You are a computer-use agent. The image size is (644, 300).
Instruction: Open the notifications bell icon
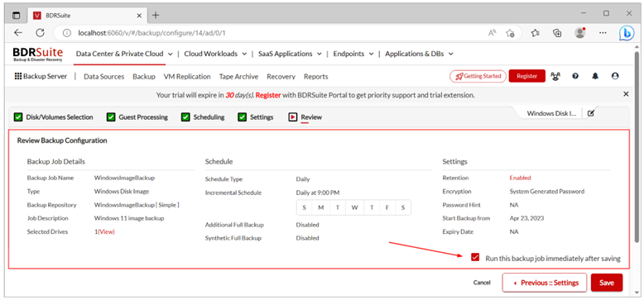tap(595, 76)
